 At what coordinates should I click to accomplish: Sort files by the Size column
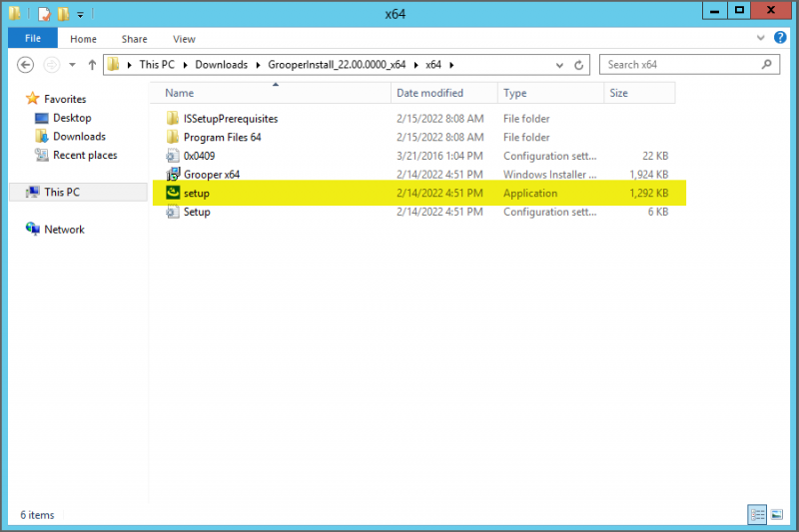[x=639, y=93]
